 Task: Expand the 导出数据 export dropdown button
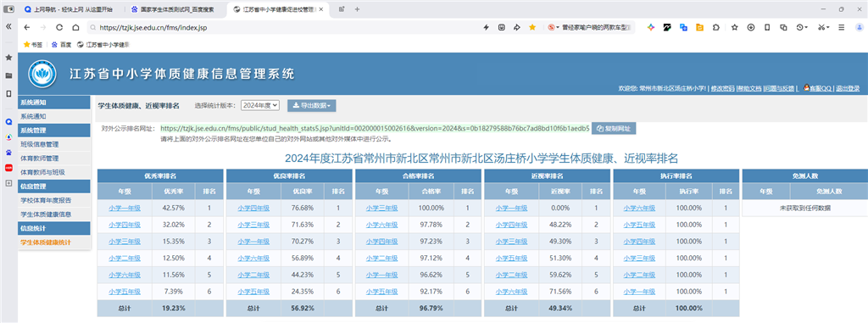311,105
